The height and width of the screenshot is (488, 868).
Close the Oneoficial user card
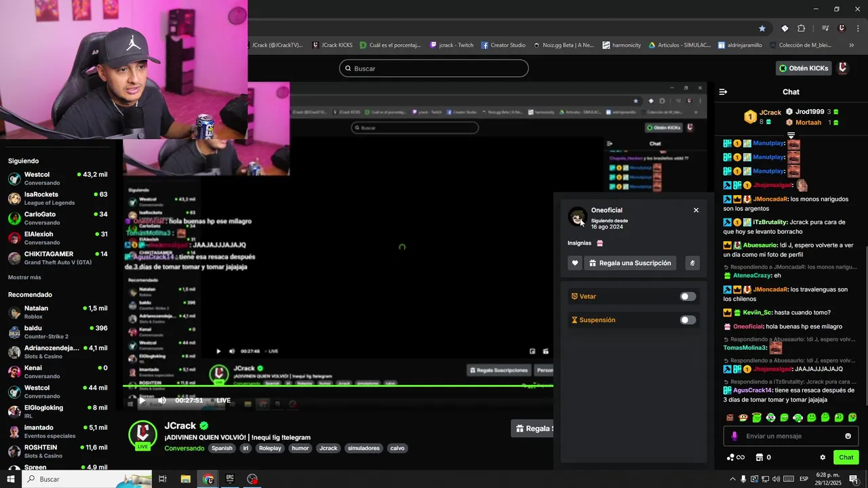click(x=696, y=210)
